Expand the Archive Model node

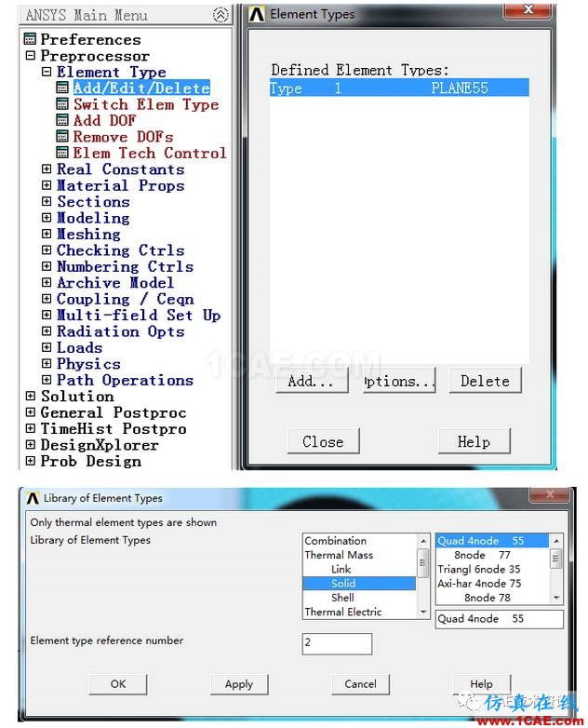(x=47, y=282)
